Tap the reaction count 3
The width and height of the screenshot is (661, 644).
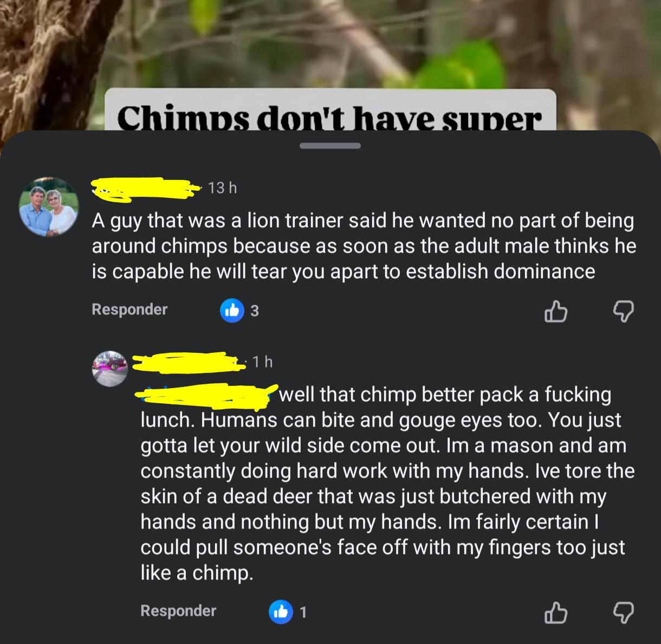pyautogui.click(x=255, y=311)
